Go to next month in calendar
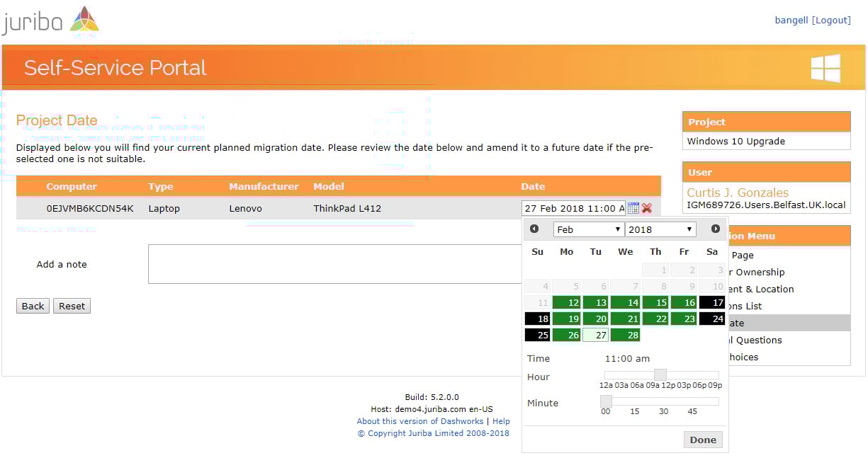This screenshot has width=868, height=458. coord(715,229)
